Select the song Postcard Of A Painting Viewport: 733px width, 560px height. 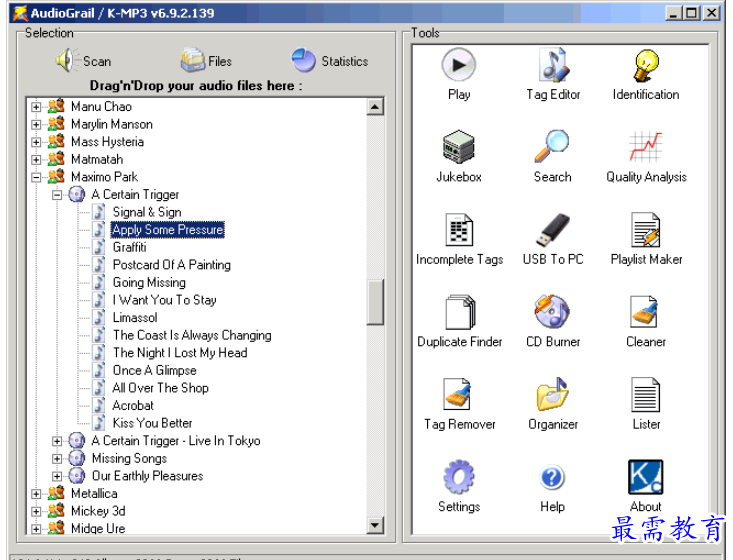pos(172,265)
